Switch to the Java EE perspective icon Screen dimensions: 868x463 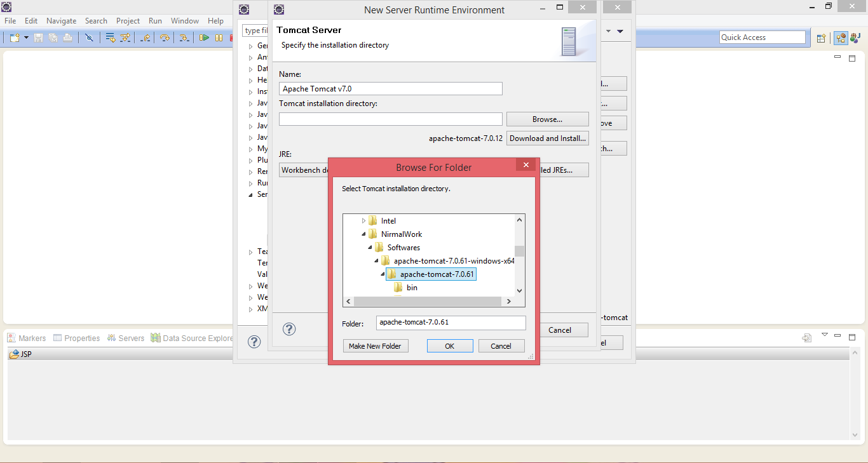coord(841,38)
